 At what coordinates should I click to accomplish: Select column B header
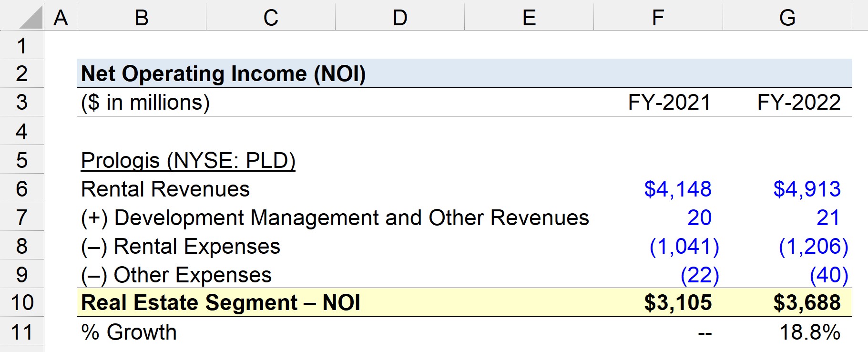[142, 18]
